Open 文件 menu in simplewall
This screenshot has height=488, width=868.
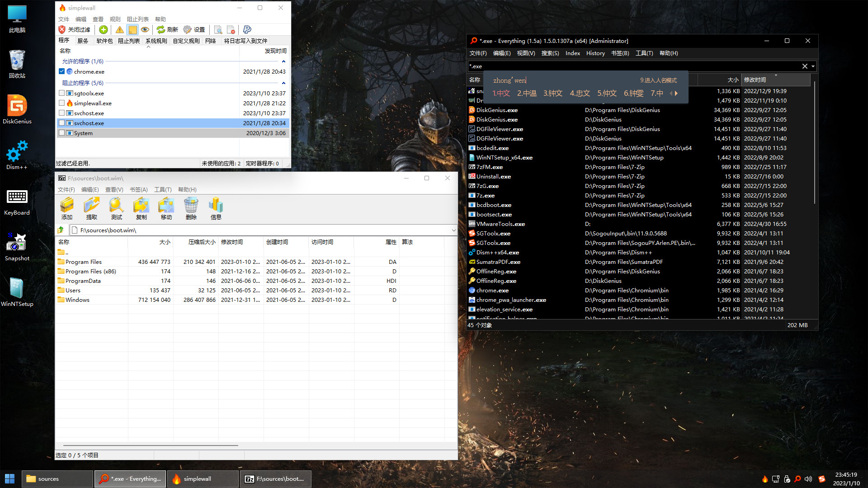[x=64, y=19]
